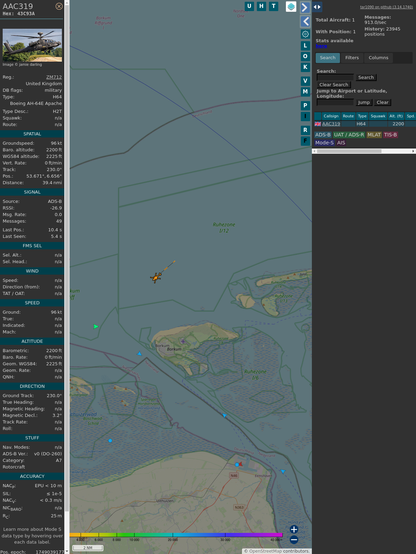This screenshot has height=554, width=416.
Task: Click the left arrow sidebar collapse button
Action: [x=305, y=22]
